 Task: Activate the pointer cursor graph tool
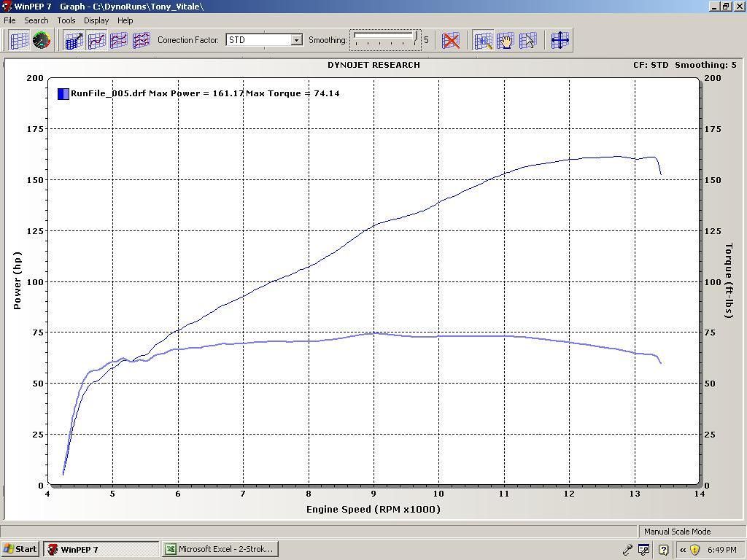pos(528,41)
